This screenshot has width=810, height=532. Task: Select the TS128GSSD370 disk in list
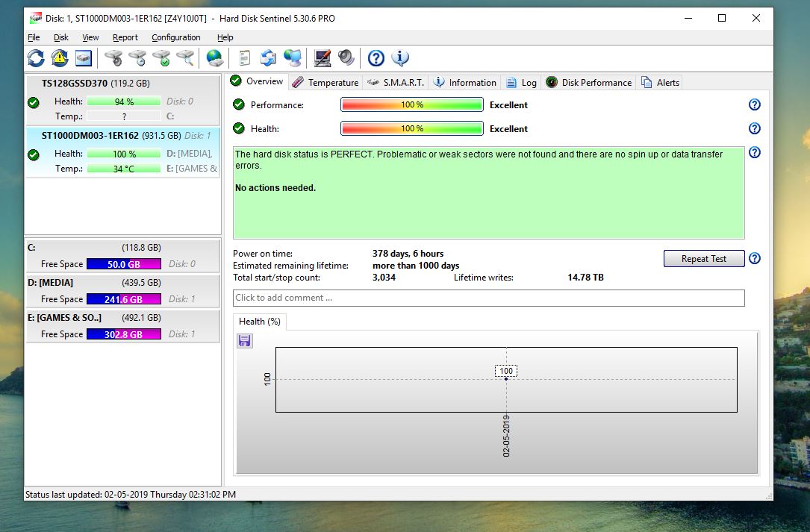96,84
